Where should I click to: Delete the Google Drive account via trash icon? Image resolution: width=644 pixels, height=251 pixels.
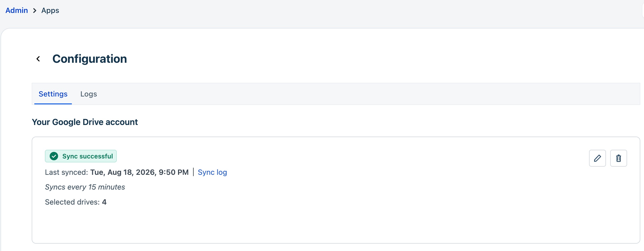[618, 158]
